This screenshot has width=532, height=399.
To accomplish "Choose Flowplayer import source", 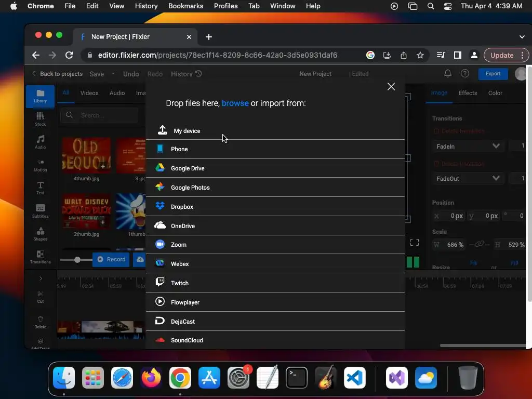I will pyautogui.click(x=275, y=302).
